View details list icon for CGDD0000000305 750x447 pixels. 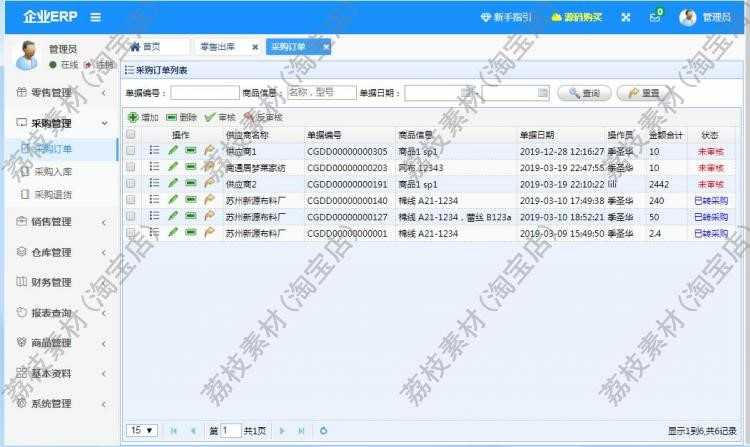pyautogui.click(x=154, y=151)
